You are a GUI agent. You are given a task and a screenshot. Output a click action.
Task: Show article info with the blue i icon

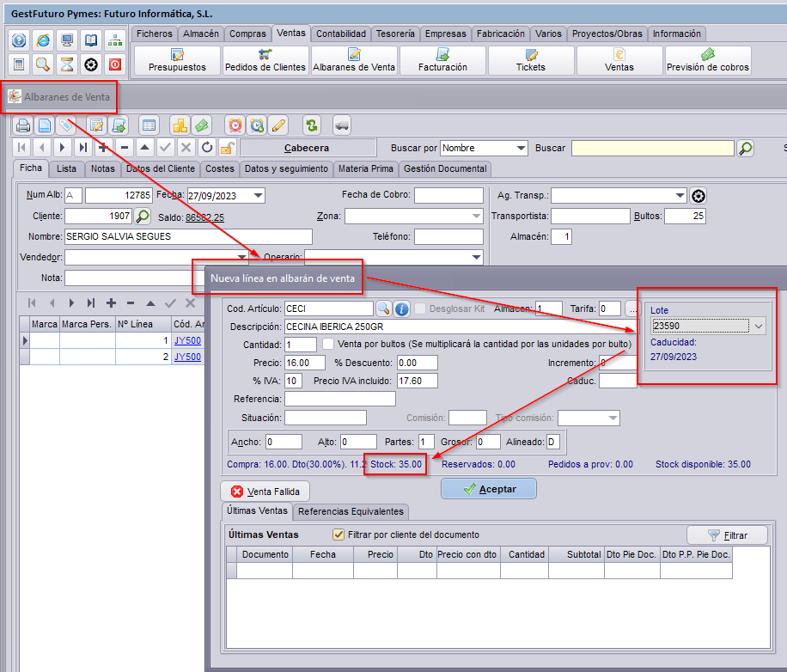(x=401, y=309)
